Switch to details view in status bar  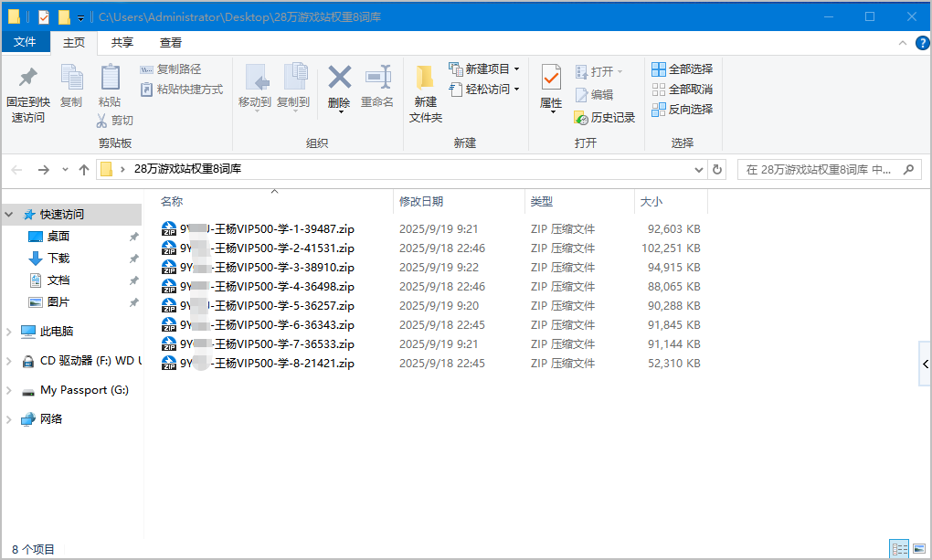tap(899, 549)
